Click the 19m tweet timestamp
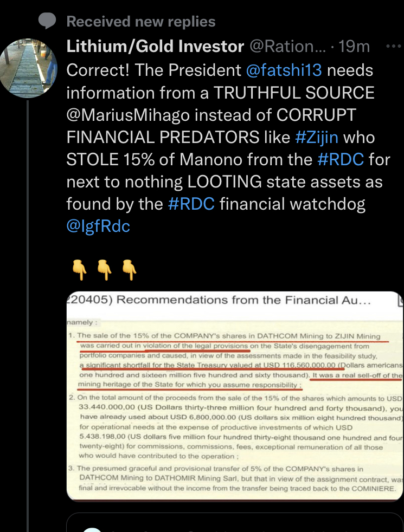404x532 pixels. (x=354, y=47)
